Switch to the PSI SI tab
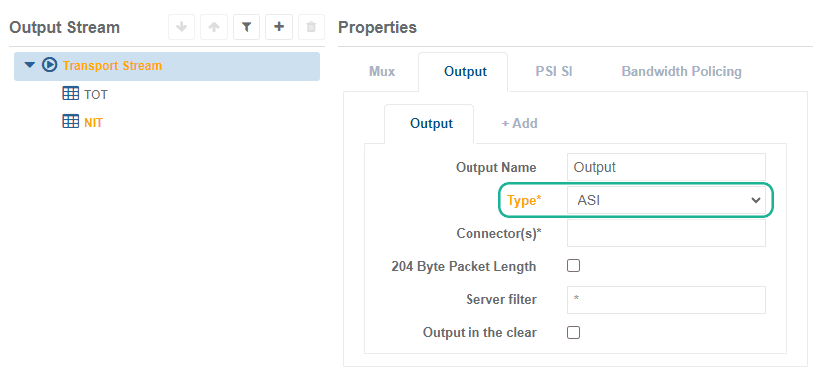 click(554, 71)
